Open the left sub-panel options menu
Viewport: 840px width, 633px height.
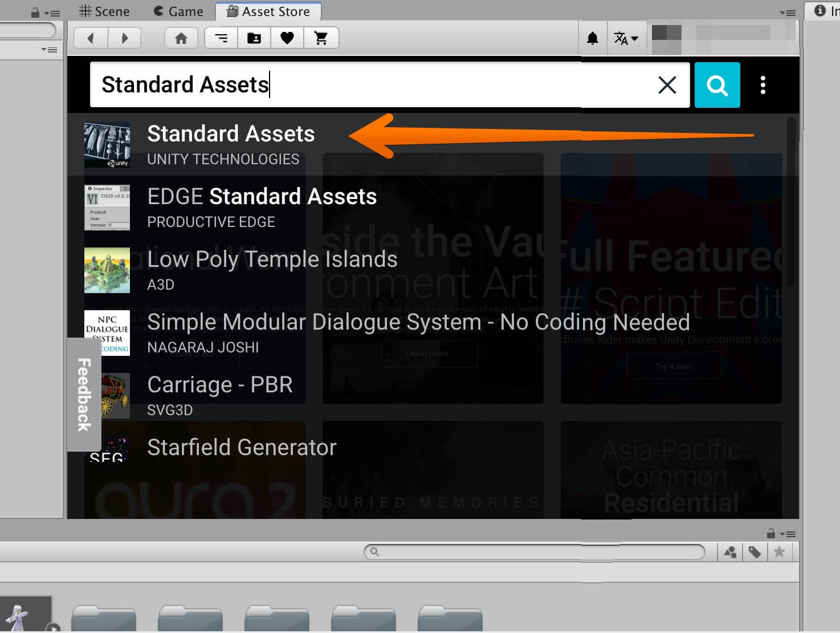[x=49, y=50]
